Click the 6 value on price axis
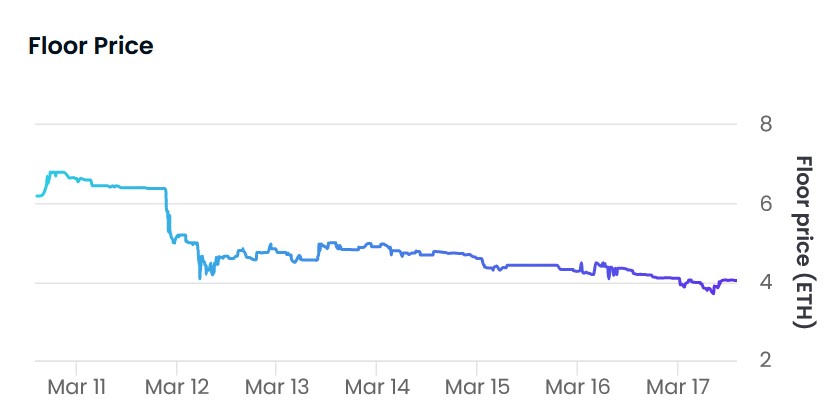The width and height of the screenshot is (829, 417). point(766,203)
